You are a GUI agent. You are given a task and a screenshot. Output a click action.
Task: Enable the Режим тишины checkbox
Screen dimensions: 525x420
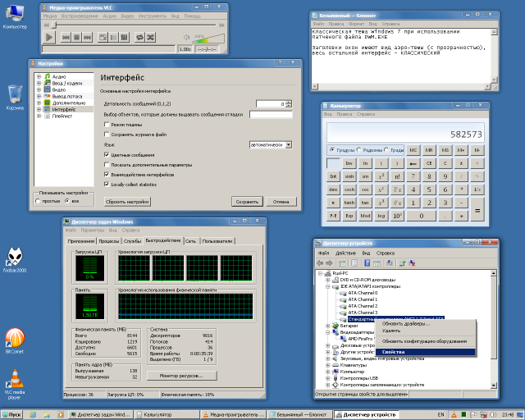click(x=105, y=124)
